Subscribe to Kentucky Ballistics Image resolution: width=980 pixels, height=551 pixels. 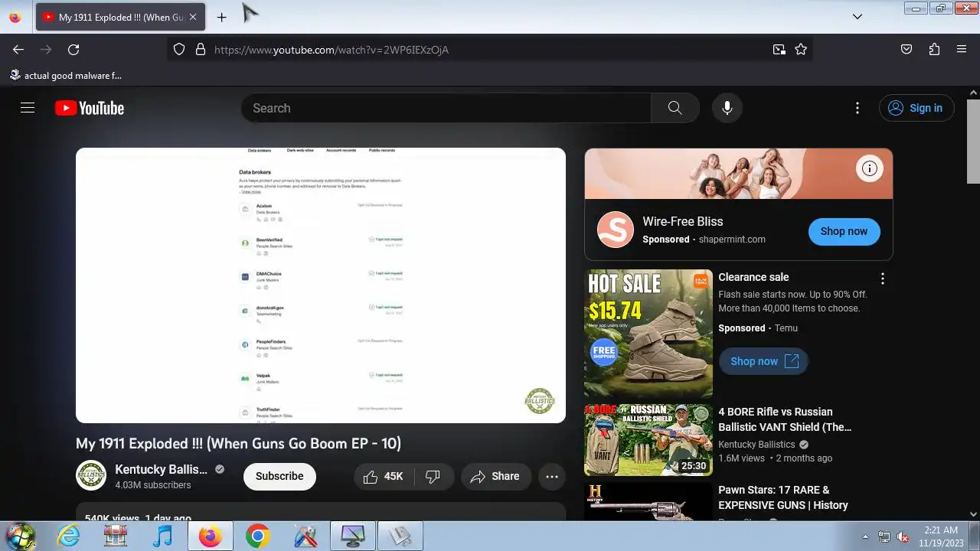tap(279, 476)
